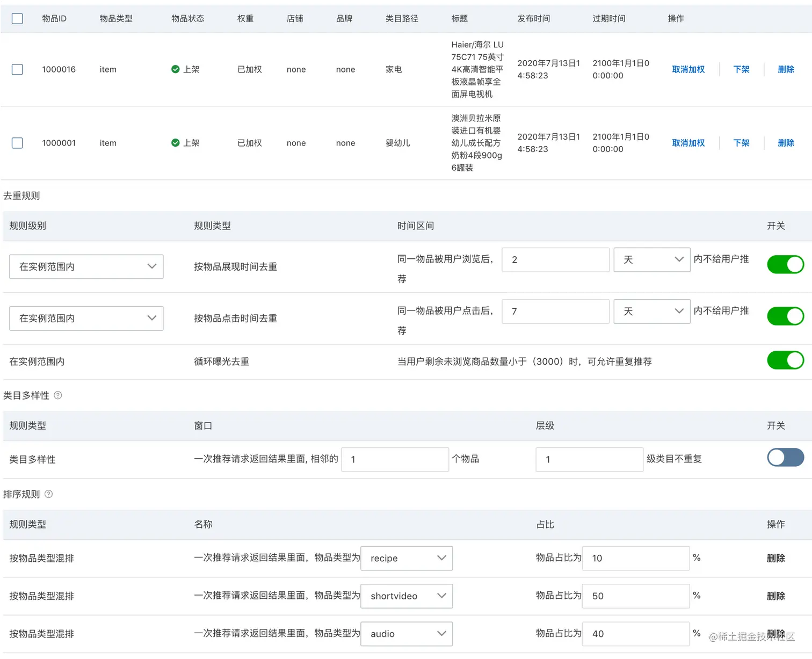Click the 去重规则 section heading
This screenshot has height=659, width=812.
pyautogui.click(x=21, y=195)
